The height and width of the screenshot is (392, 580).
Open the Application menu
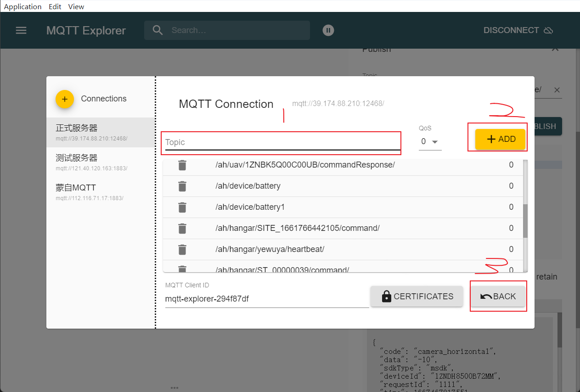click(x=23, y=6)
